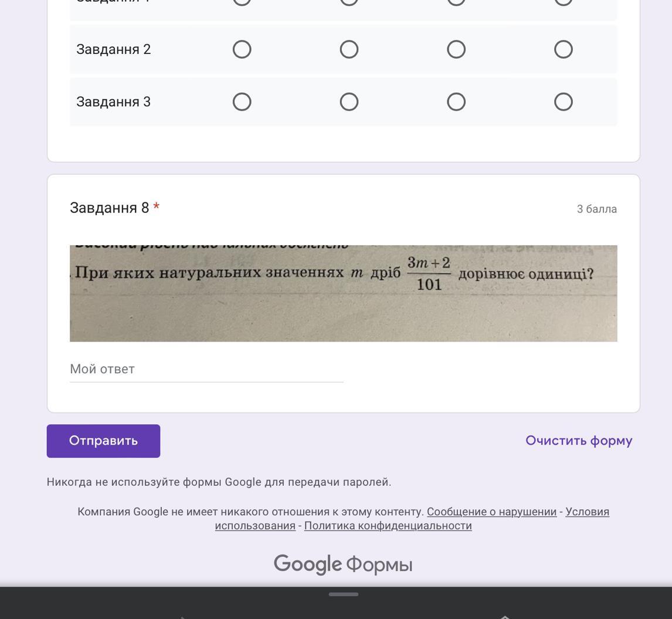Select third radio option for Завдання 3
Viewport: 672px width, 619px height.
[456, 102]
